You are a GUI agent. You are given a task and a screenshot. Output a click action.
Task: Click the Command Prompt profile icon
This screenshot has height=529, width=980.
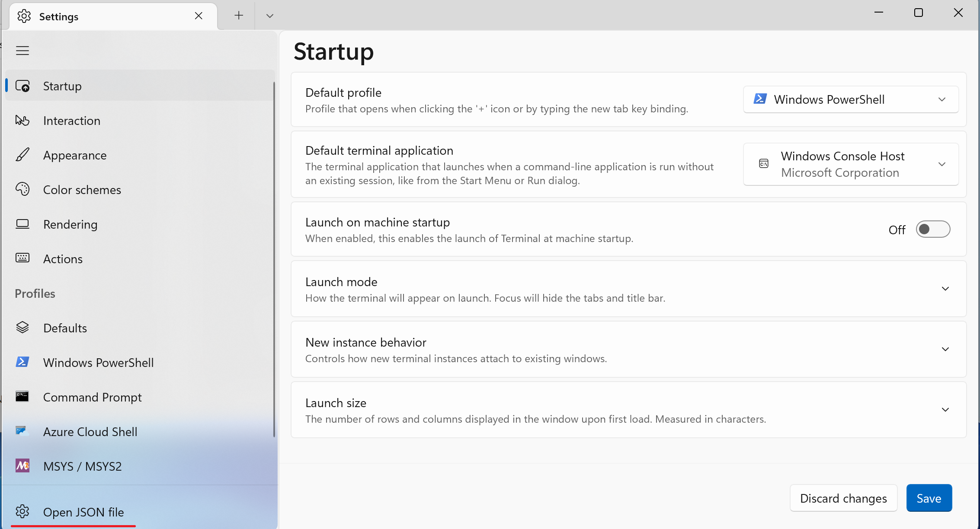22,397
